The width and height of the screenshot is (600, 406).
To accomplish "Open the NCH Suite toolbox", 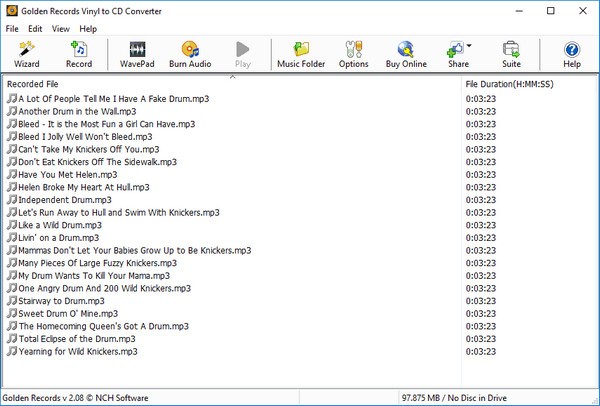I will (511, 54).
